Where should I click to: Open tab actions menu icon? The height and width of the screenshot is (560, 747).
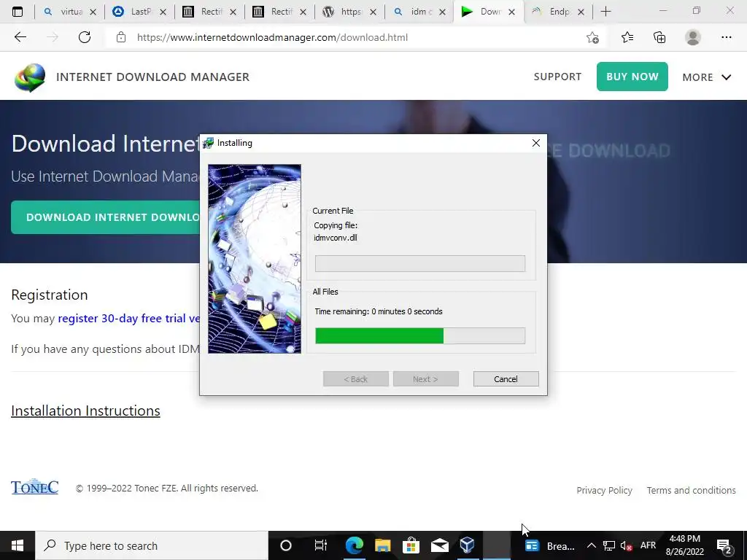coord(18,12)
